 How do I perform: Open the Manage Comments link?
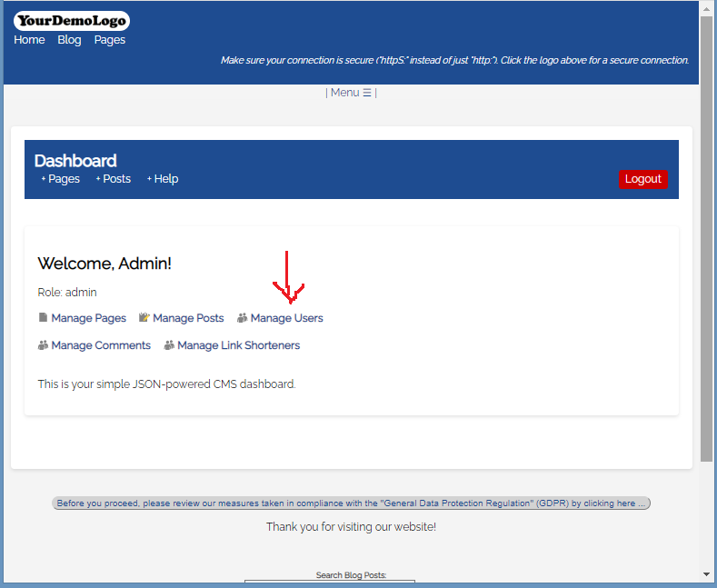[101, 345]
